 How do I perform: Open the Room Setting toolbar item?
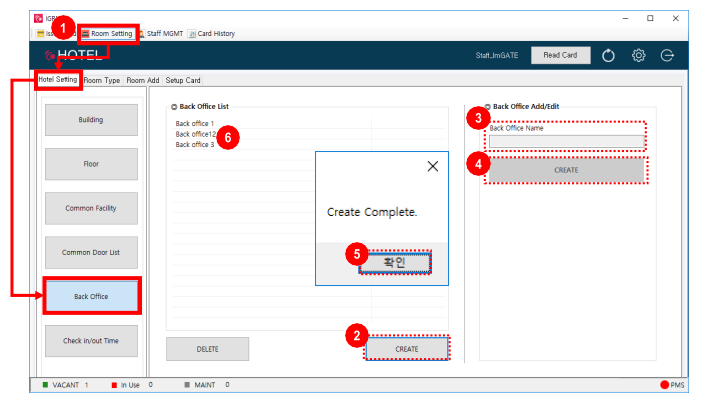[107, 34]
